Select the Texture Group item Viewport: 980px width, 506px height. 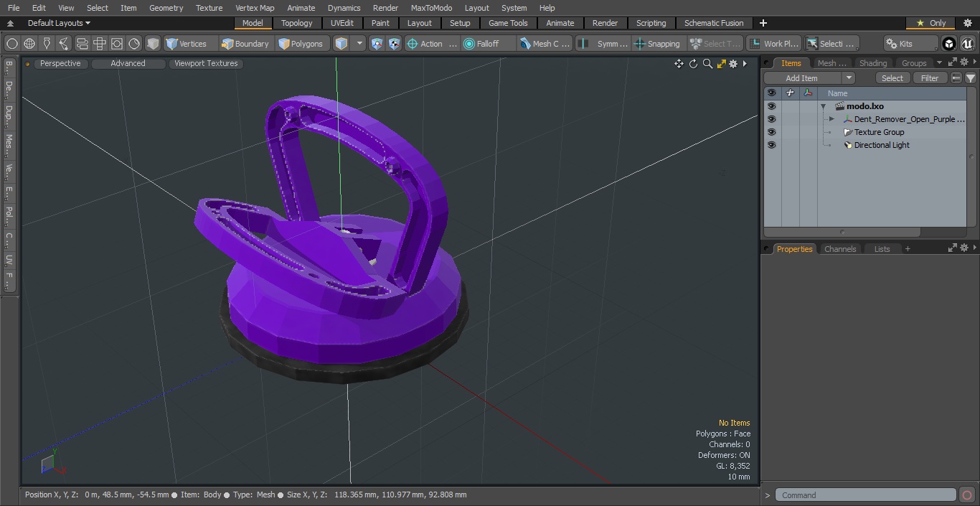tap(879, 132)
